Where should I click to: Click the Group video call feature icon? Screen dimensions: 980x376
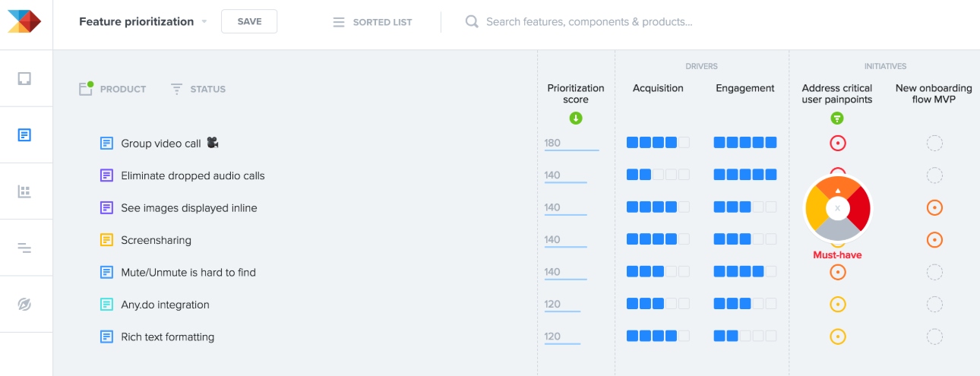107,143
